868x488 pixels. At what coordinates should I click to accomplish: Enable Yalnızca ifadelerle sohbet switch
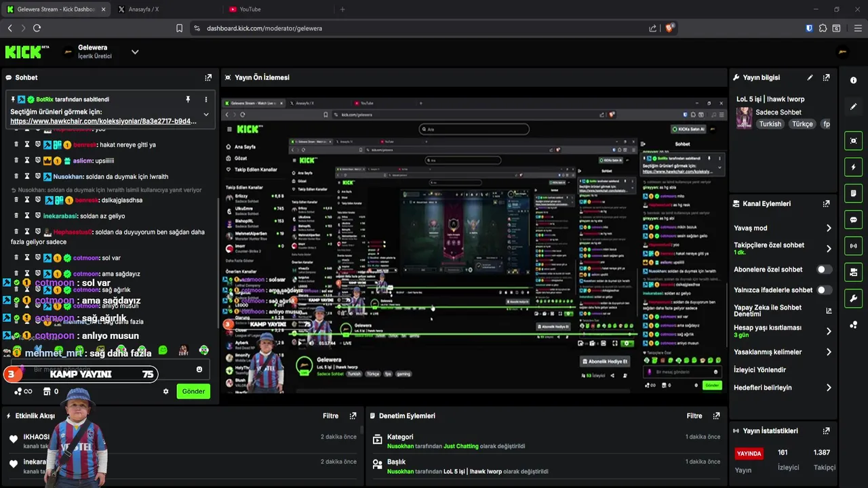point(824,290)
